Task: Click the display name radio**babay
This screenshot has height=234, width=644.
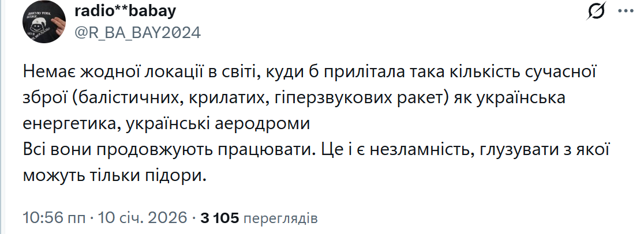Action: pyautogui.click(x=125, y=12)
